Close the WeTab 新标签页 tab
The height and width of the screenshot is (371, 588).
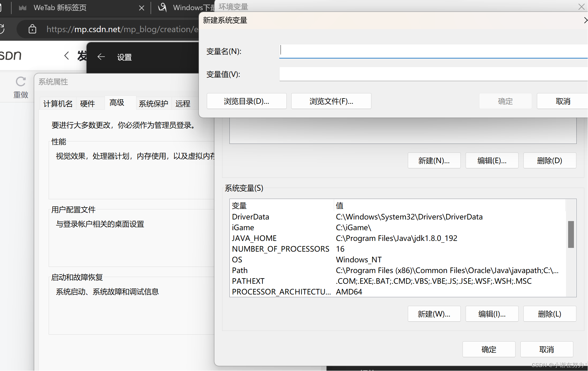pyautogui.click(x=141, y=8)
